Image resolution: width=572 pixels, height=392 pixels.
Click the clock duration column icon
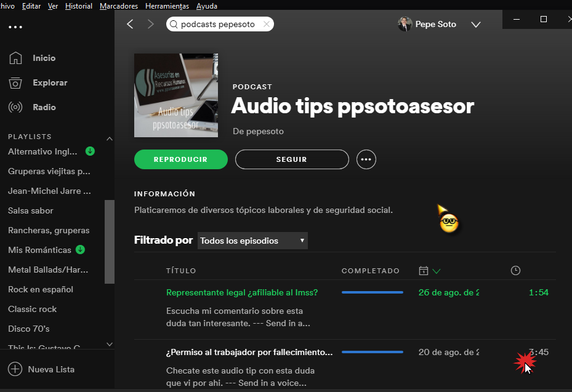point(515,270)
